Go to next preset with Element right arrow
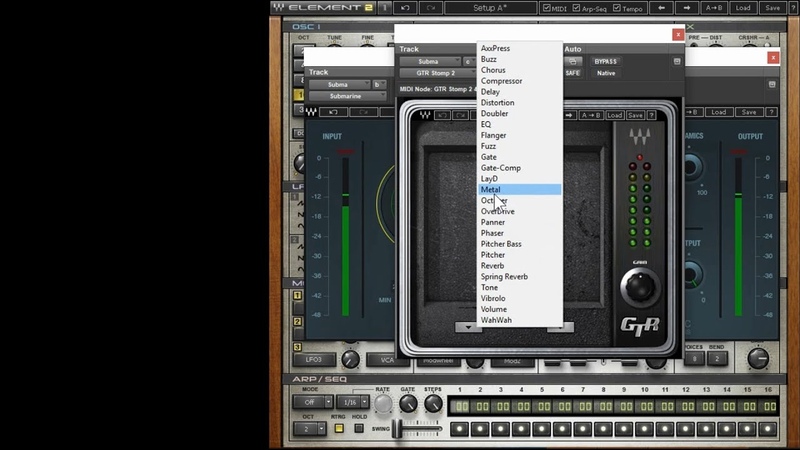The width and height of the screenshot is (800, 450). 687,8
